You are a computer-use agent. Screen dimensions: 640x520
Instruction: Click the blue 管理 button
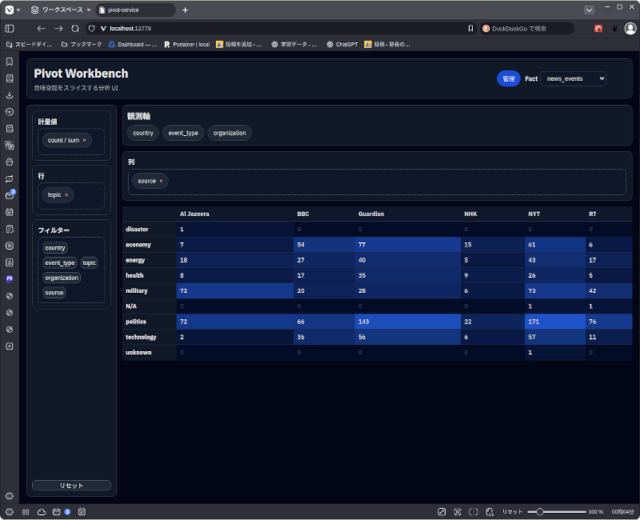coord(508,78)
